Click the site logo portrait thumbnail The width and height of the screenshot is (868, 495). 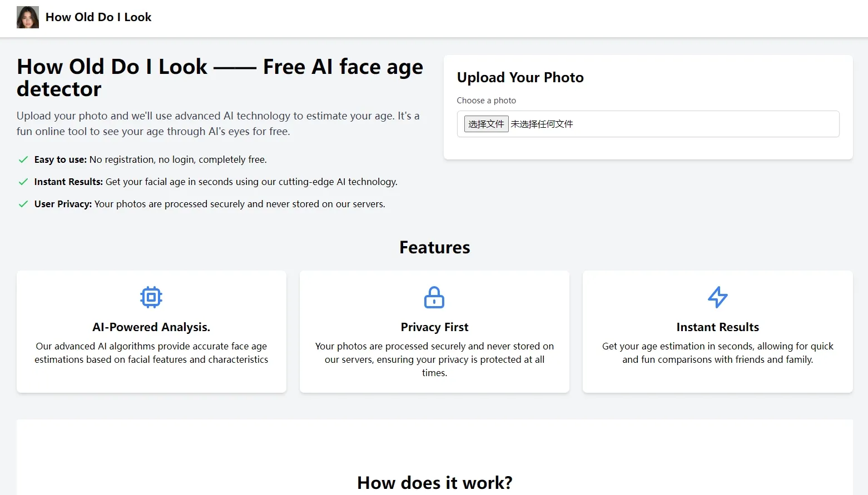pyautogui.click(x=28, y=17)
